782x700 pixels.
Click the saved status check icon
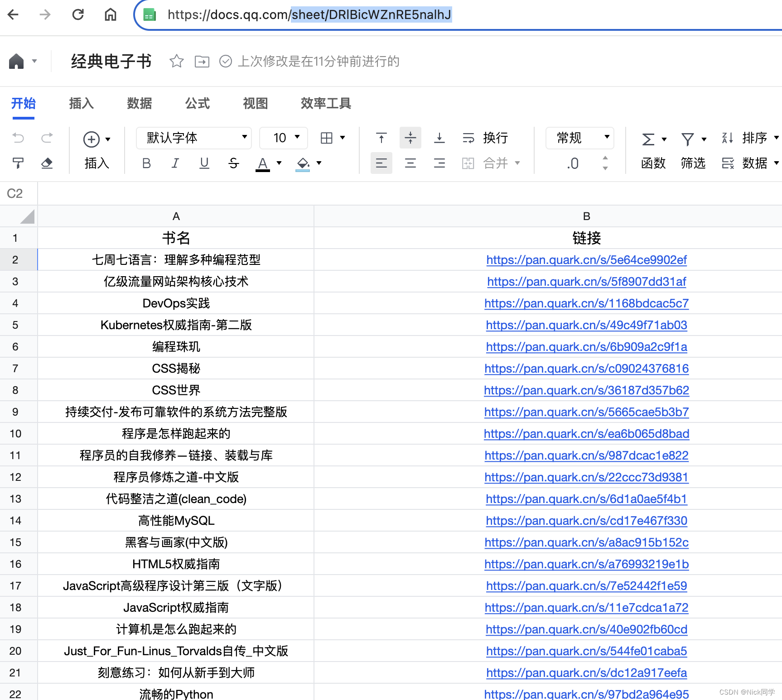pyautogui.click(x=226, y=61)
